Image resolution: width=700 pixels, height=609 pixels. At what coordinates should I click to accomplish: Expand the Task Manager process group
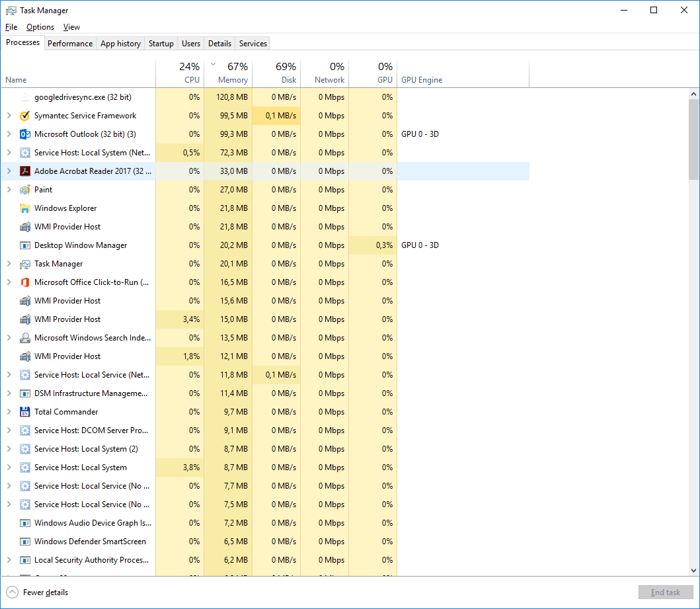click(9, 264)
